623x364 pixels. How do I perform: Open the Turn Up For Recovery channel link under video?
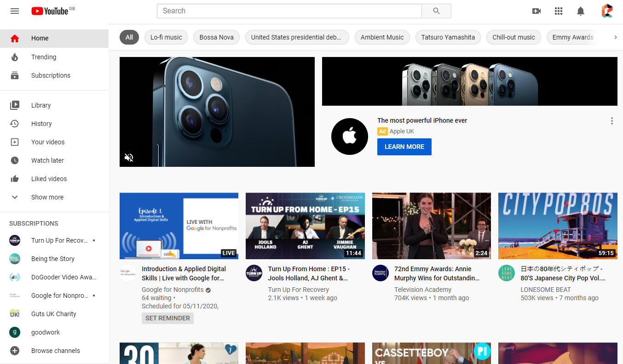click(299, 290)
